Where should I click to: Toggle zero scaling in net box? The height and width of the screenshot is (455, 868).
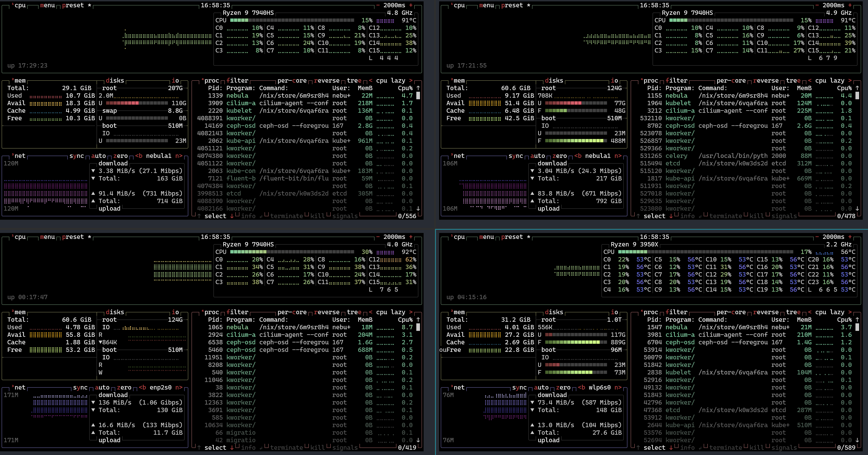pos(121,156)
